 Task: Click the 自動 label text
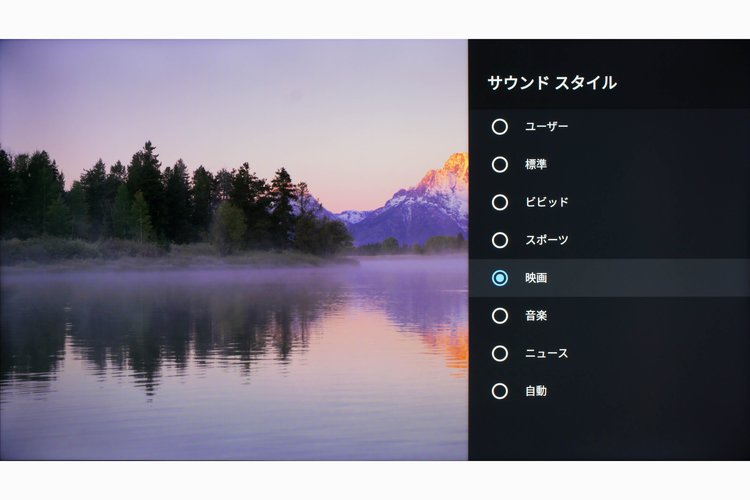(536, 391)
